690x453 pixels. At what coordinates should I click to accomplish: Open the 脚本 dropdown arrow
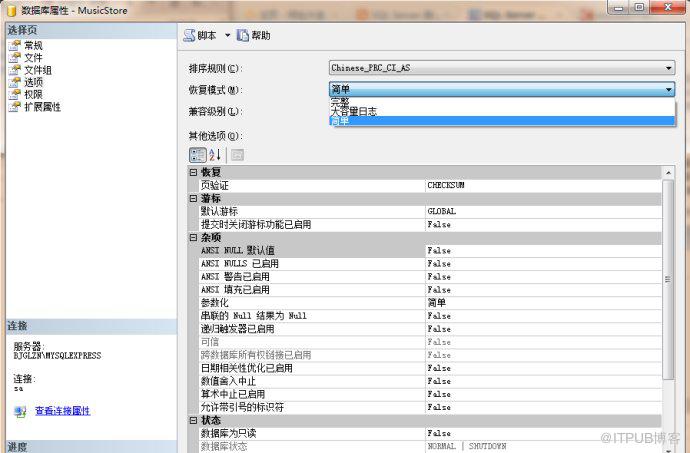(x=228, y=35)
